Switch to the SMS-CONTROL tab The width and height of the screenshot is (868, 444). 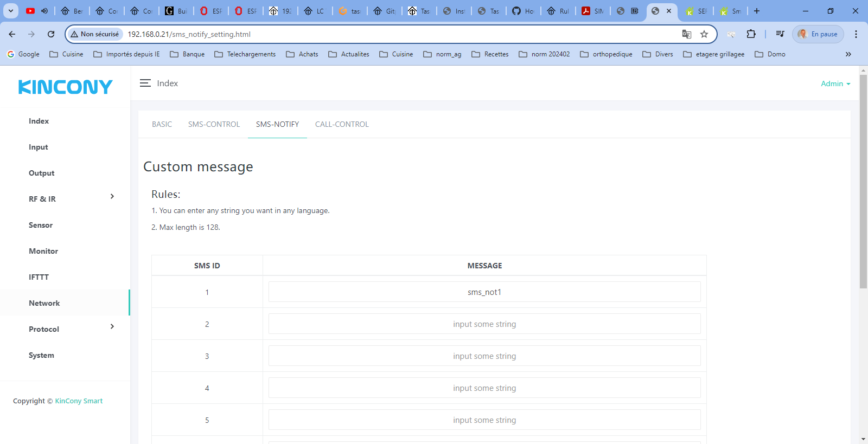pyautogui.click(x=214, y=124)
